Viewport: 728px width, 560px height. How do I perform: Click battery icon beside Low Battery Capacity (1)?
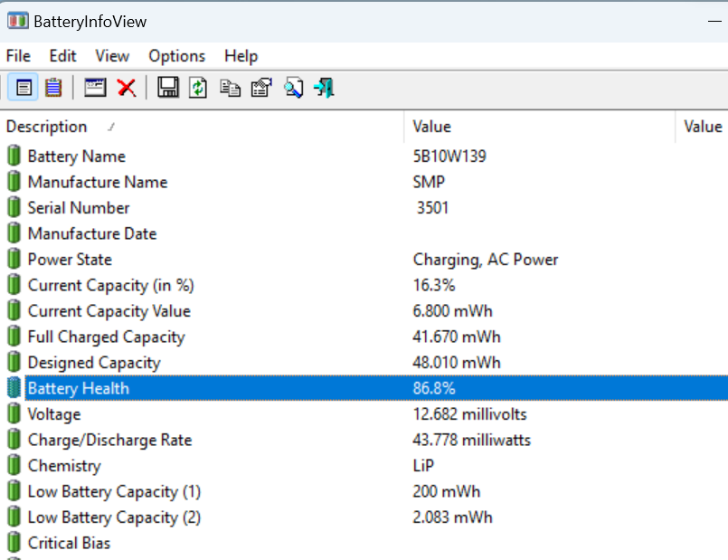click(x=14, y=491)
